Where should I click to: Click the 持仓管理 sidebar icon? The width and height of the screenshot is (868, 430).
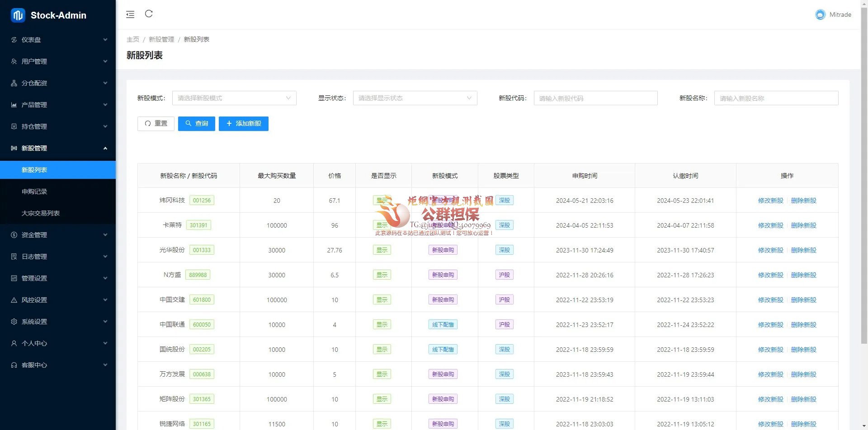(x=14, y=126)
